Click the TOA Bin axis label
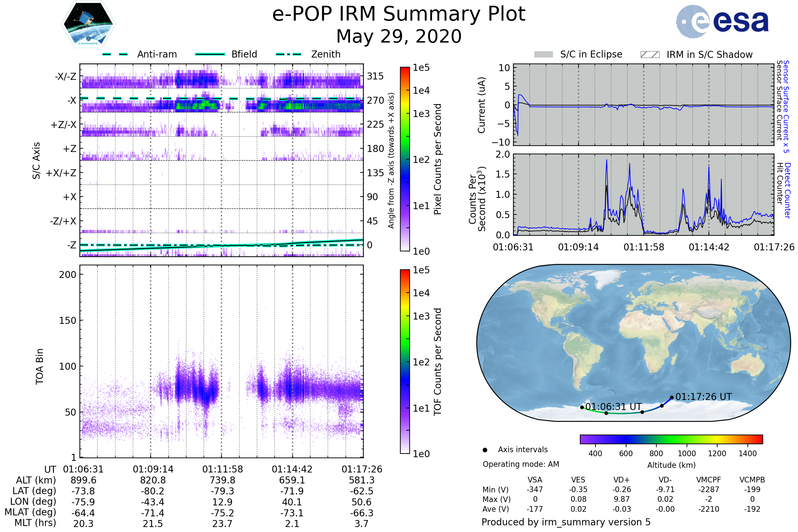 40,366
